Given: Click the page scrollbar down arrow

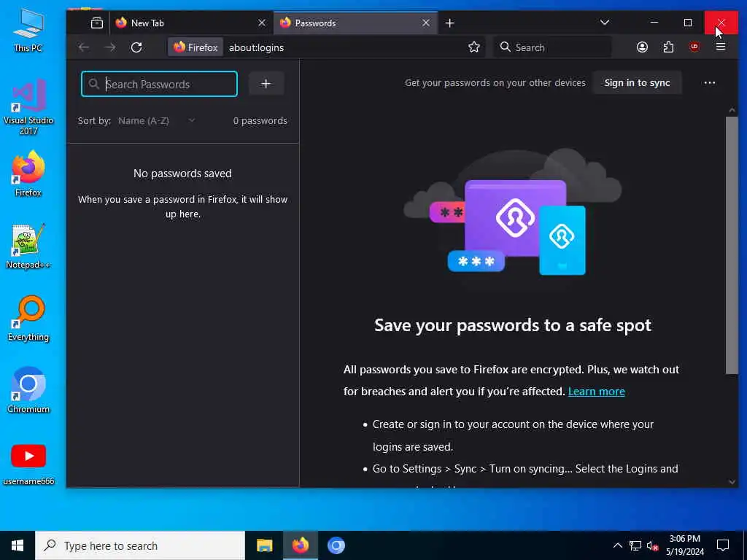Looking at the screenshot, I should pyautogui.click(x=732, y=482).
